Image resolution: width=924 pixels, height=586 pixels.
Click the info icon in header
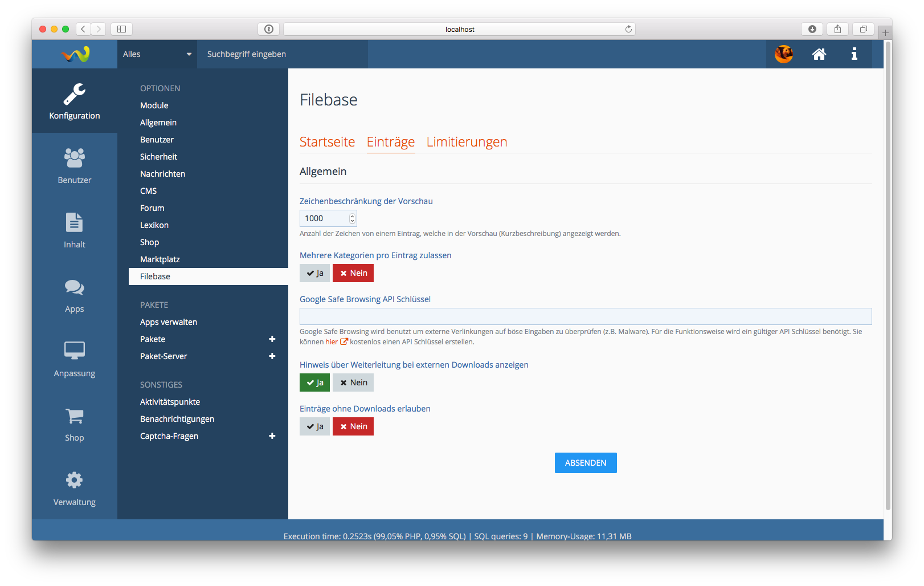click(x=854, y=54)
